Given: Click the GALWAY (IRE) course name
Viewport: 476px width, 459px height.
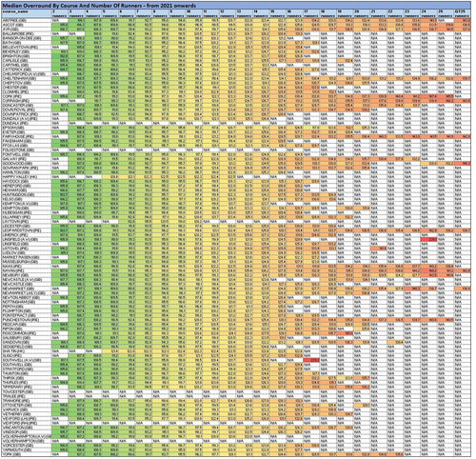Looking at the screenshot, I should point(13,159).
